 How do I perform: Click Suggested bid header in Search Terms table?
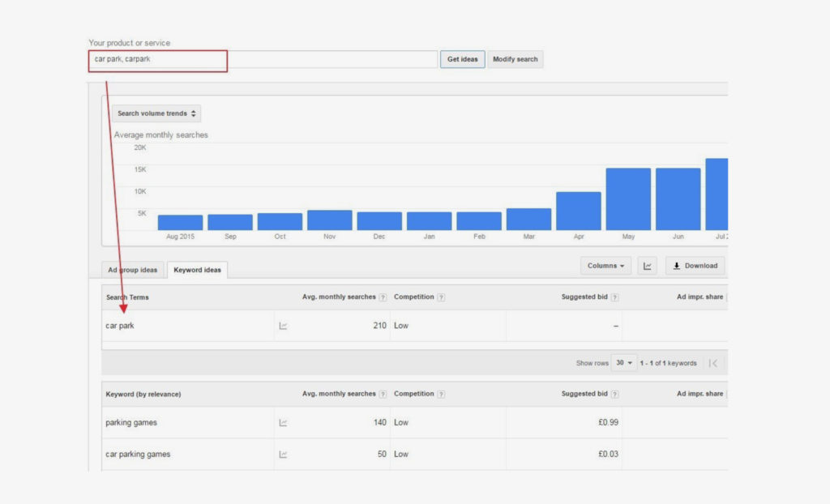point(584,297)
